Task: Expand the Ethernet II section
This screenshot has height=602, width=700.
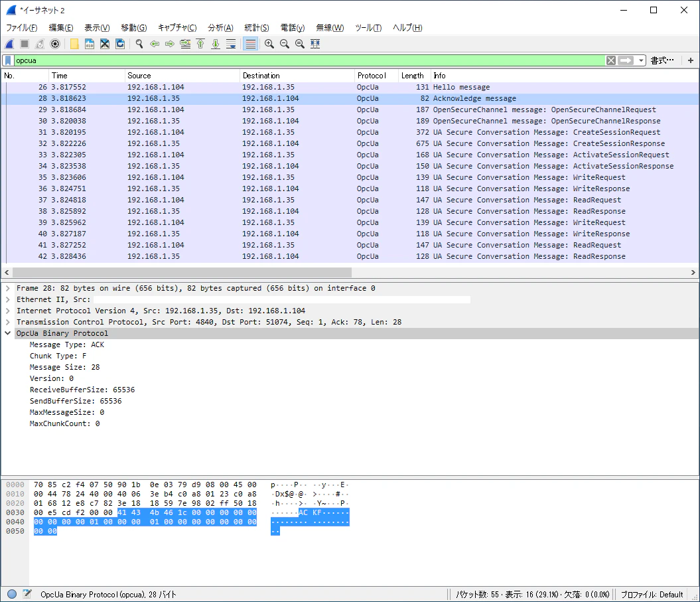Action: [x=7, y=299]
